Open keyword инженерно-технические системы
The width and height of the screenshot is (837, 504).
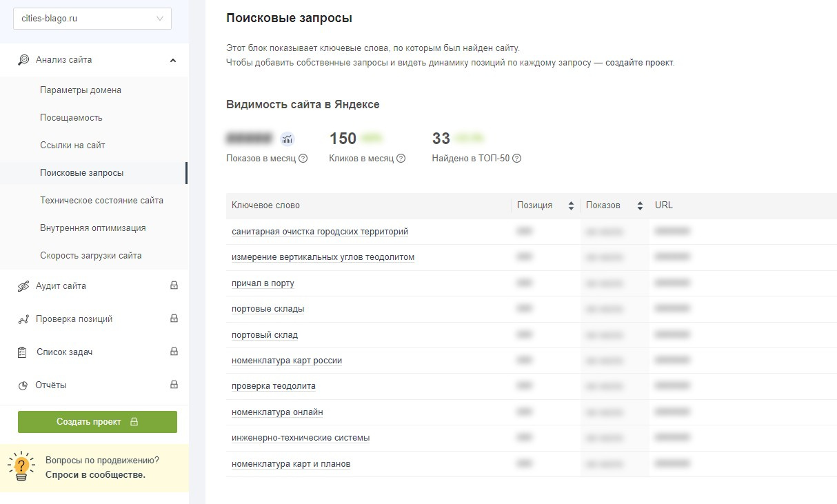pos(301,438)
